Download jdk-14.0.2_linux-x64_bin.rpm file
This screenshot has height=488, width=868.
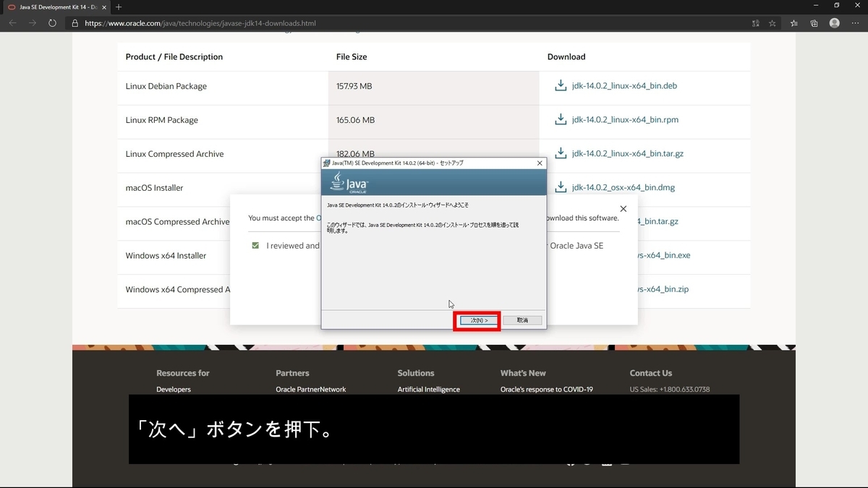(x=625, y=120)
